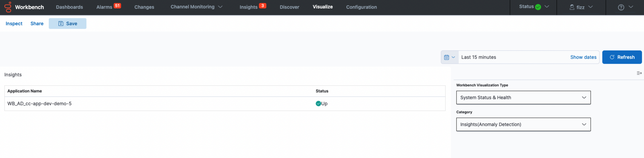Click the green Up status icon

pyautogui.click(x=318, y=104)
